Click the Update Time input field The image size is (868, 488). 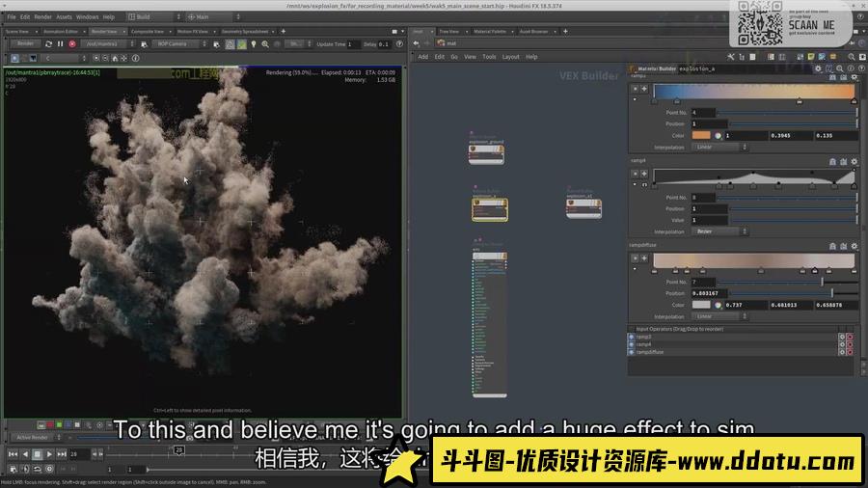353,44
